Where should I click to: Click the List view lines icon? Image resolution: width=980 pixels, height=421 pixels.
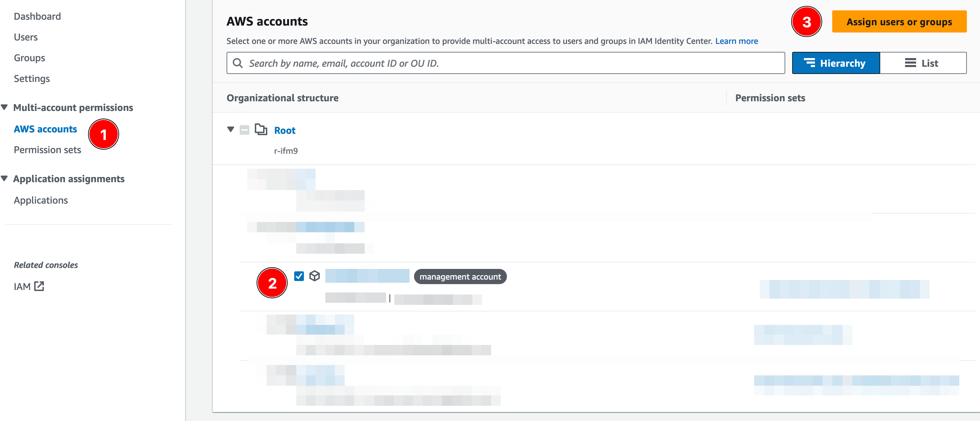click(x=910, y=63)
